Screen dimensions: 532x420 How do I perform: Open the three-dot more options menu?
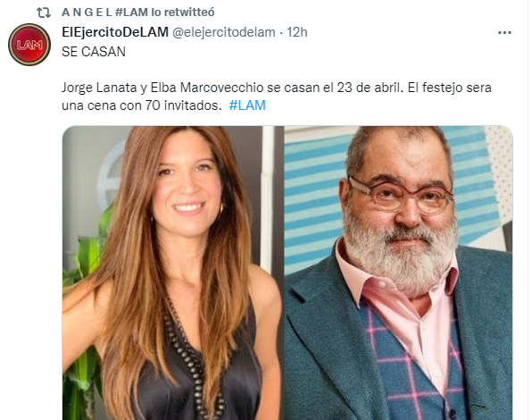point(504,32)
